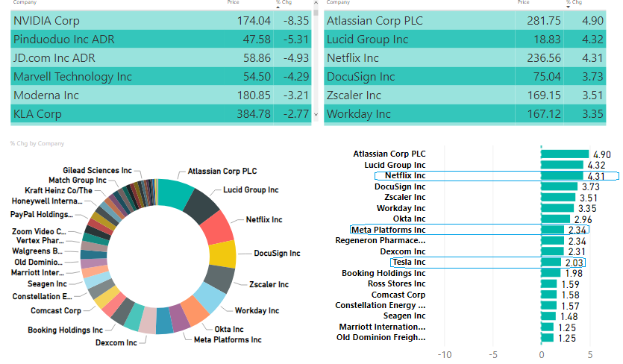The image size is (623, 364).
Task: Click Atlassian price 281.75
Action: pos(543,21)
